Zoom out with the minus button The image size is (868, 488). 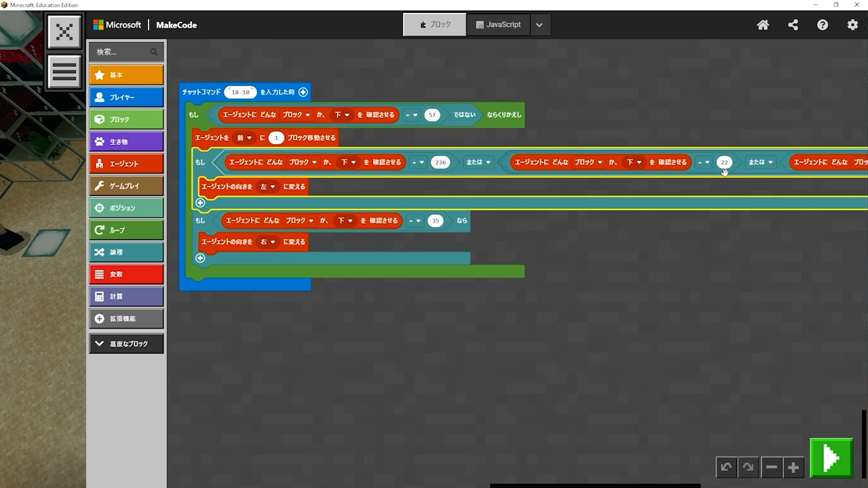(x=771, y=467)
